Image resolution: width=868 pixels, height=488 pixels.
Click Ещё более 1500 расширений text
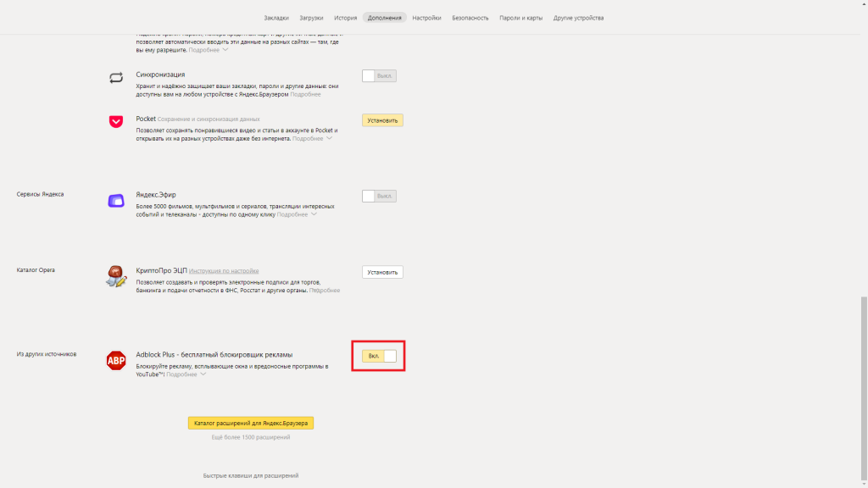[x=251, y=437]
